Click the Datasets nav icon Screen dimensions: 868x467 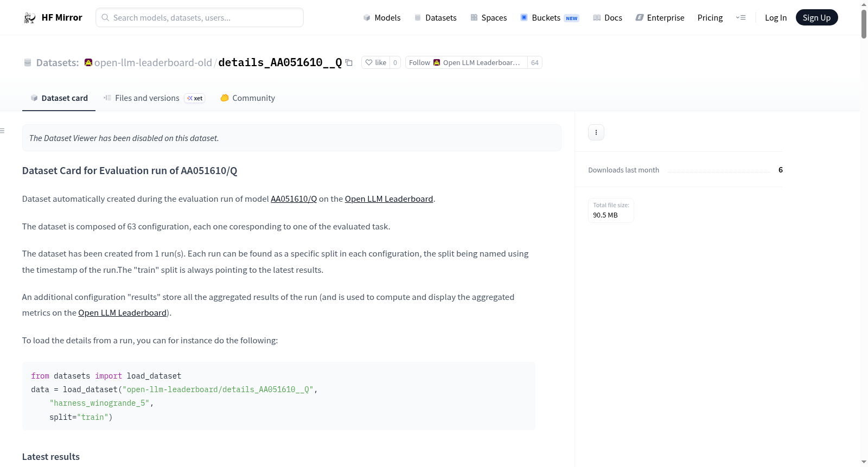click(x=418, y=18)
